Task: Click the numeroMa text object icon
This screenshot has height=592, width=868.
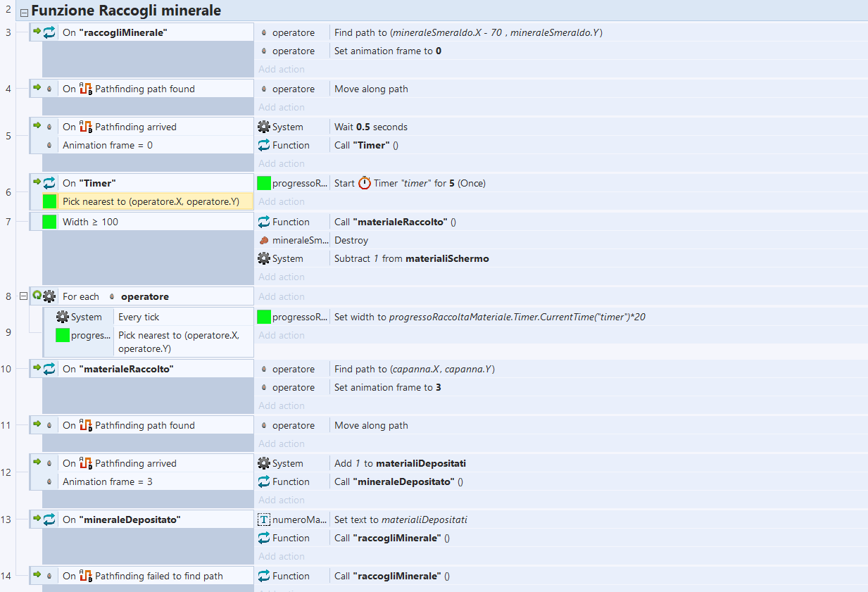Action: tap(264, 519)
